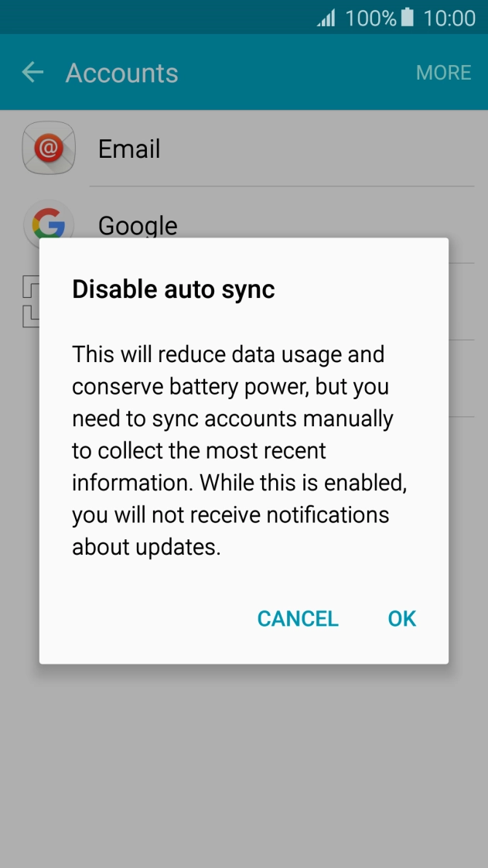The image size is (488, 868).
Task: Click the dialog's explanatory message text
Action: tap(240, 450)
